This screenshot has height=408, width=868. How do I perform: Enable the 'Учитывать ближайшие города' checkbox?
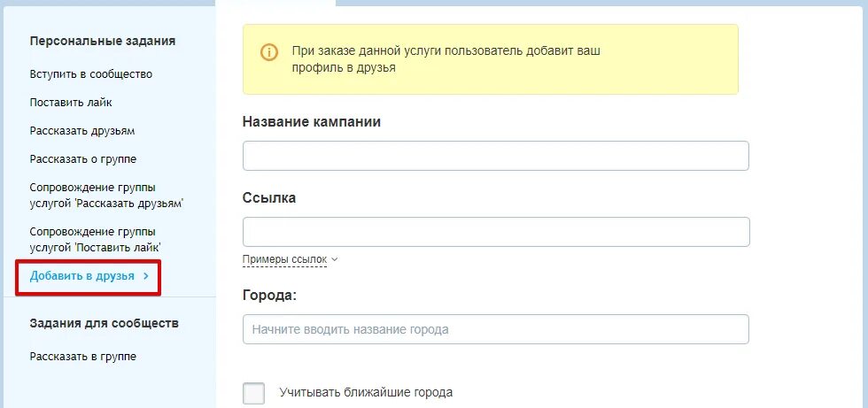(254, 393)
